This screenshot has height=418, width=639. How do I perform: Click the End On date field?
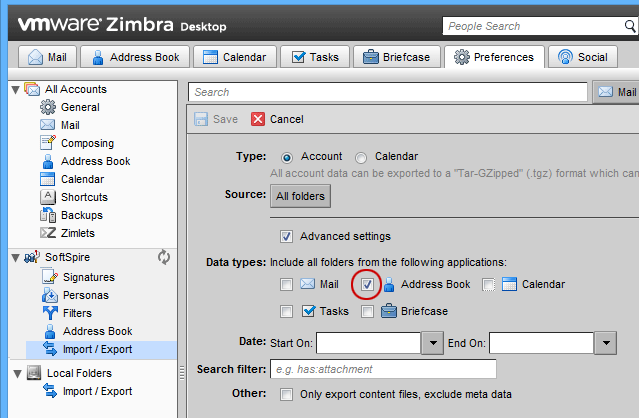pos(541,343)
